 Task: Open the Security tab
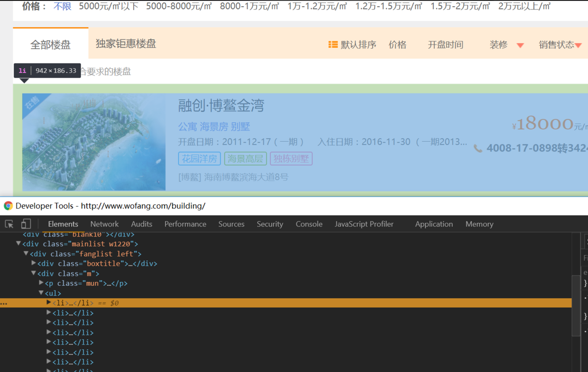[x=270, y=224]
